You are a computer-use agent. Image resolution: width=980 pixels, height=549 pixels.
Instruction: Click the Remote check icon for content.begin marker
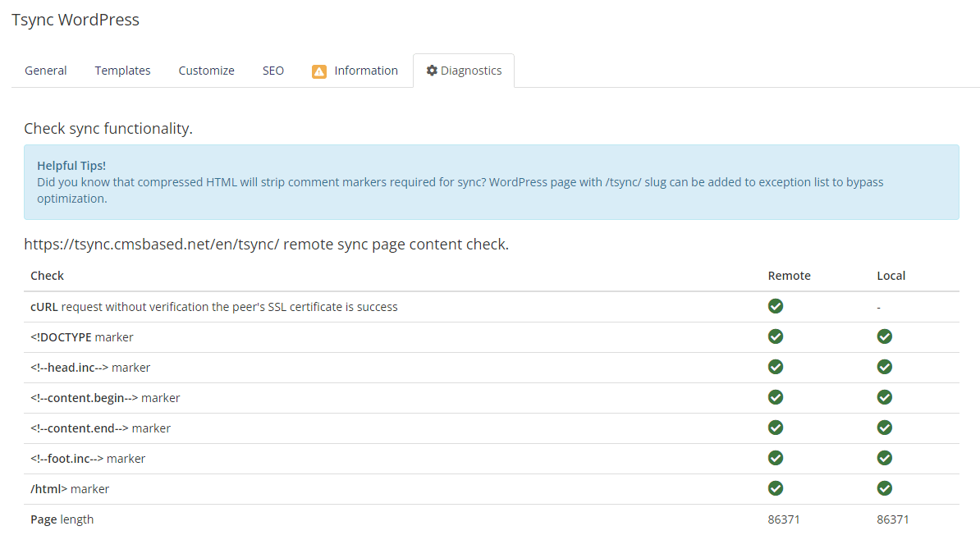point(776,397)
